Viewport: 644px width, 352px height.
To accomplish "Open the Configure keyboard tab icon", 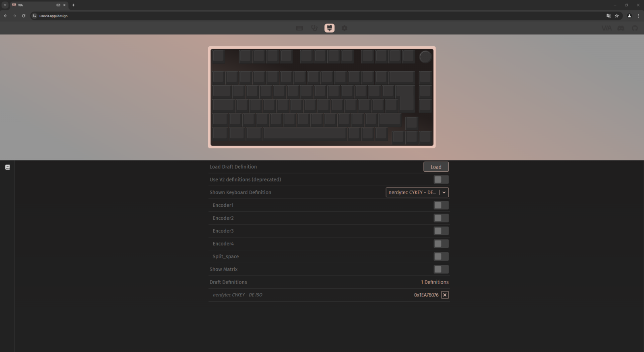I will (299, 28).
